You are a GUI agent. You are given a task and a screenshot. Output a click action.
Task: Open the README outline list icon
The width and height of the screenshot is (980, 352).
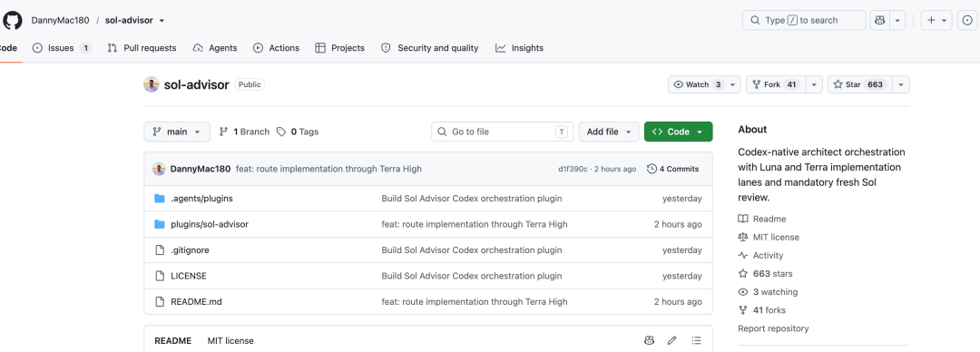[x=696, y=341]
